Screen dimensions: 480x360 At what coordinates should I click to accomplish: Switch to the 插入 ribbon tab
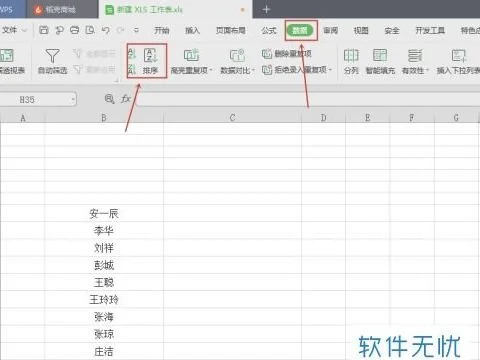pos(193,31)
